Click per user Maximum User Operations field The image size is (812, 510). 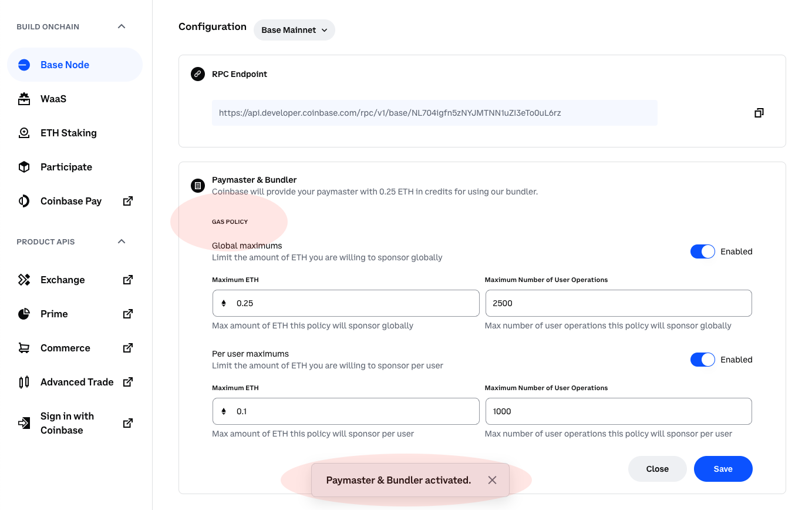pyautogui.click(x=618, y=411)
